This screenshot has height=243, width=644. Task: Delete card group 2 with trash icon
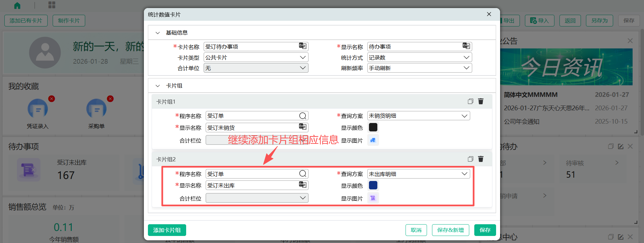point(481,159)
